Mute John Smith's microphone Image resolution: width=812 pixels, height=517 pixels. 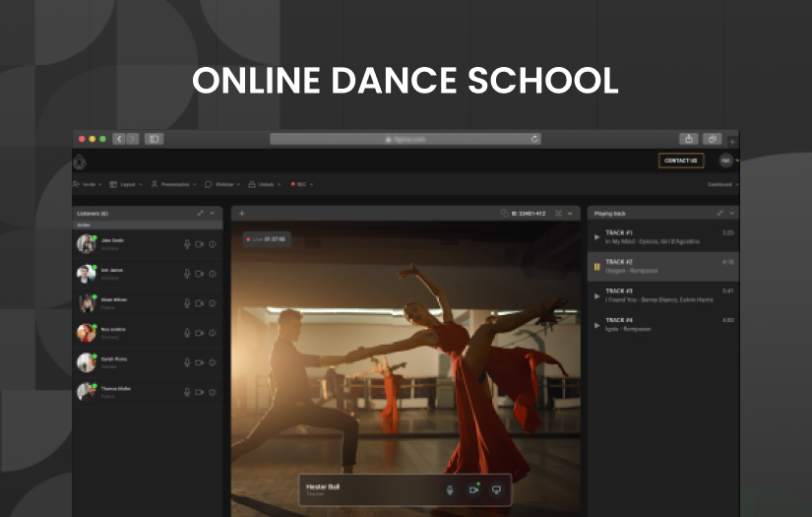(187, 244)
